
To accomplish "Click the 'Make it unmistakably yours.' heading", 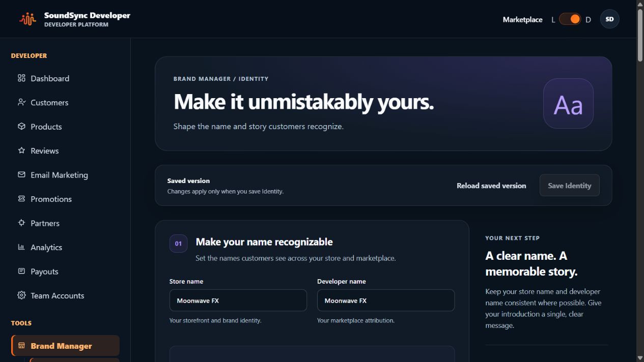I will 303,102.
